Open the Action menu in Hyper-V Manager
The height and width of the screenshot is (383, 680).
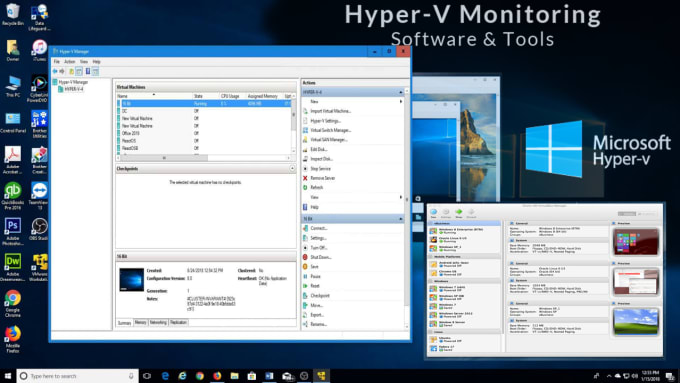point(69,62)
